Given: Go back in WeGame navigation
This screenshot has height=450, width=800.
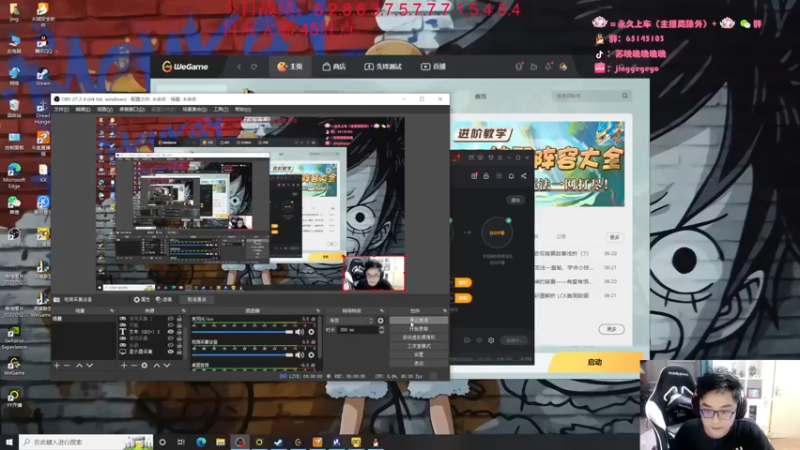Looking at the screenshot, I should (239, 67).
